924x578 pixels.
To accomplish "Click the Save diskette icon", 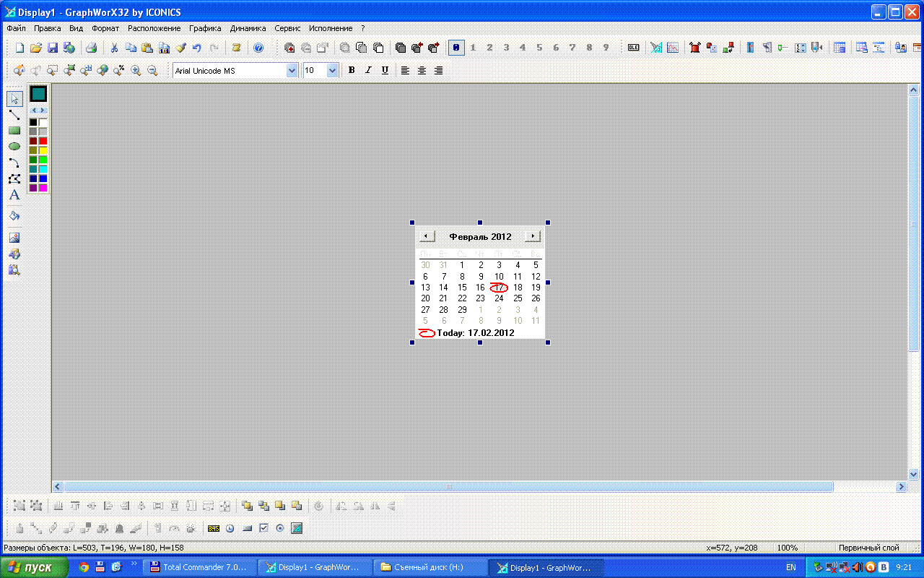I will click(x=53, y=48).
